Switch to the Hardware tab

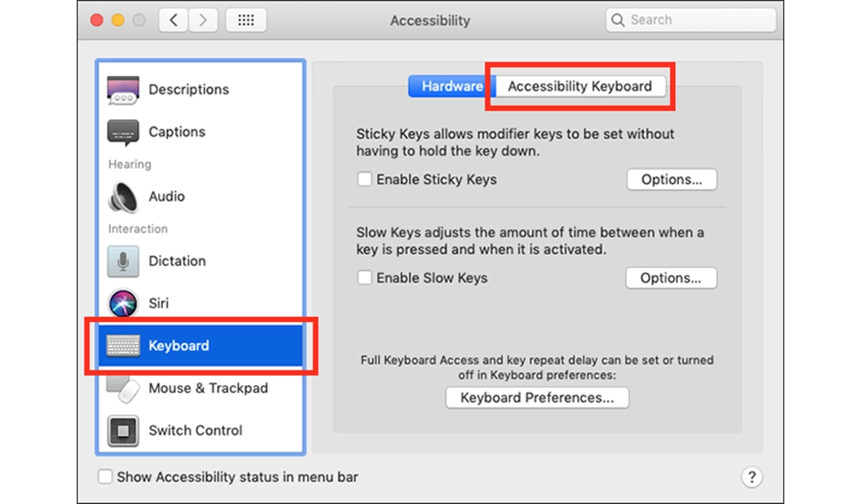pos(448,86)
